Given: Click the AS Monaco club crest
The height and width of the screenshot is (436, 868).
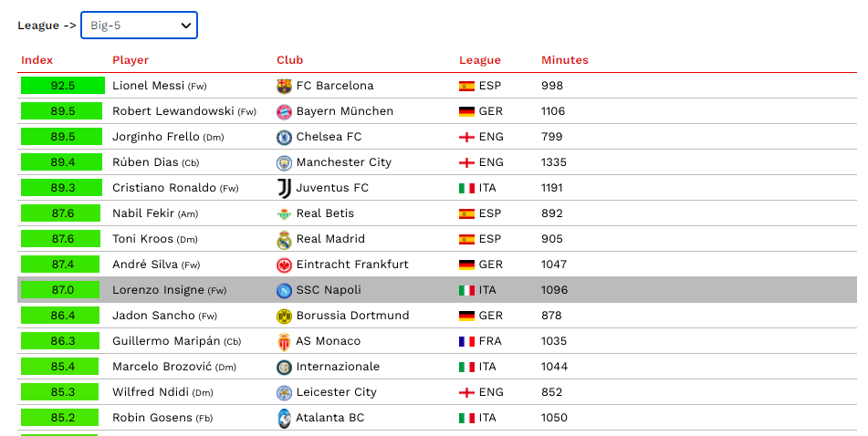Looking at the screenshot, I should click(284, 341).
